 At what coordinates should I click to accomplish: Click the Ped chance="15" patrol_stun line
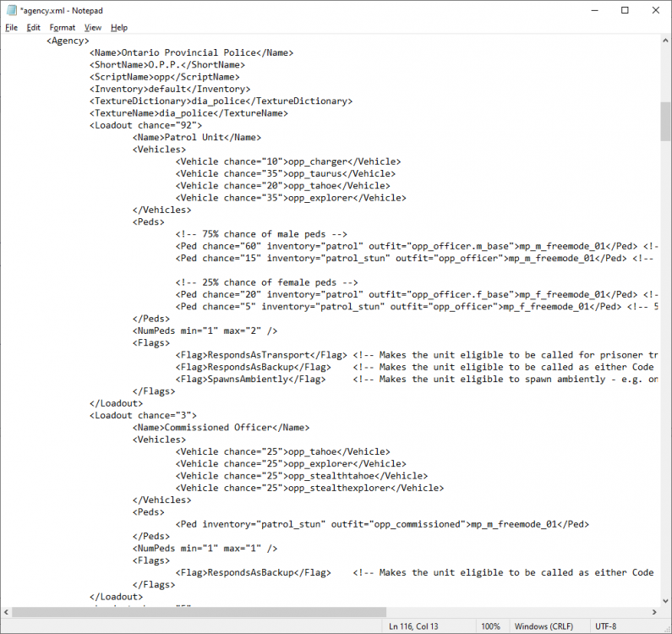(x=414, y=258)
